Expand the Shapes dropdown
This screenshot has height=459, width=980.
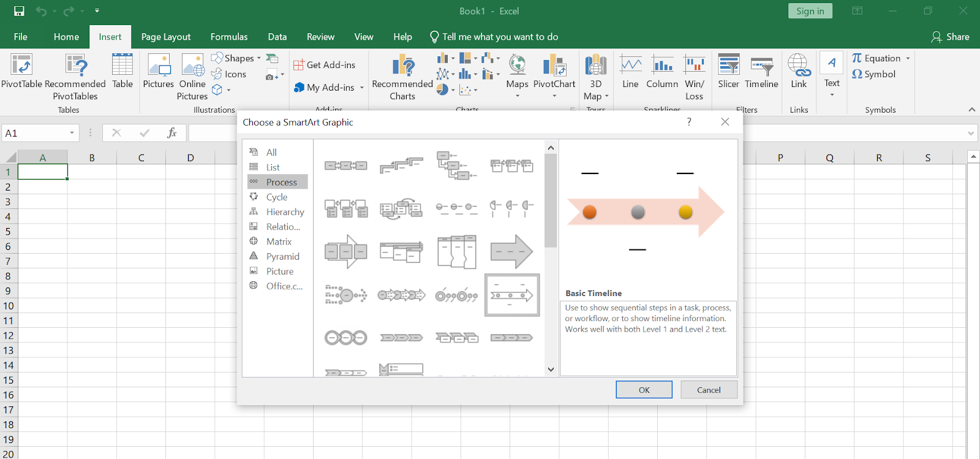(x=258, y=58)
